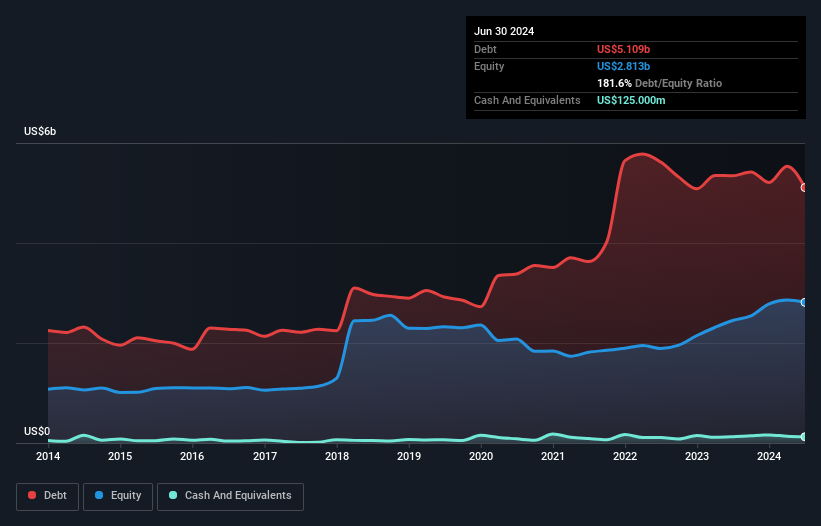This screenshot has width=821, height=526.
Task: Toggle the Equity legend button
Action: [118, 496]
